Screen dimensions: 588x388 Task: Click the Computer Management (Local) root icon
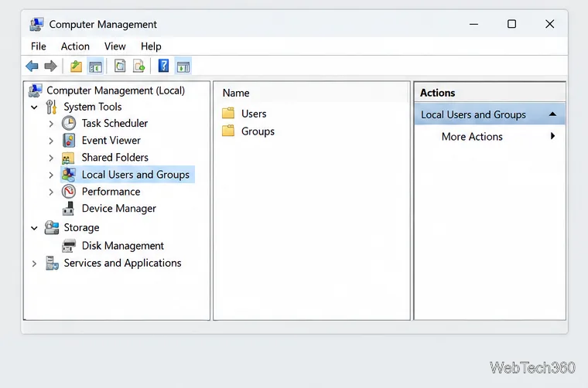(36, 90)
